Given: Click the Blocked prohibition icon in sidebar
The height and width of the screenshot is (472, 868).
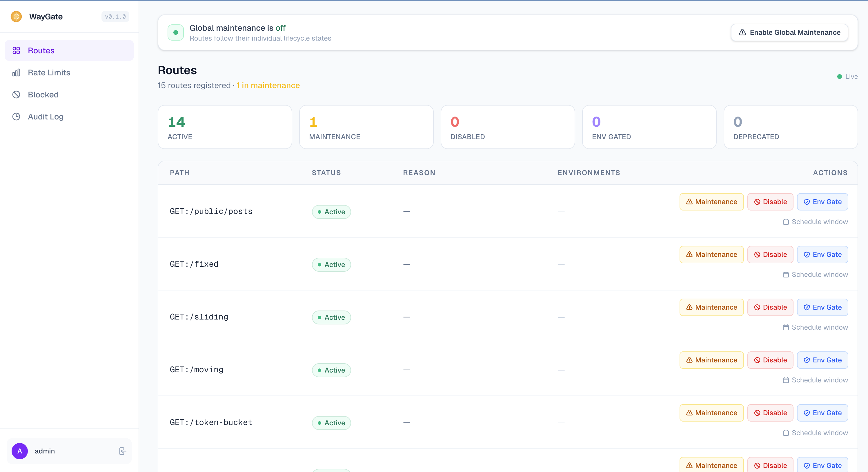Looking at the screenshot, I should [17, 94].
